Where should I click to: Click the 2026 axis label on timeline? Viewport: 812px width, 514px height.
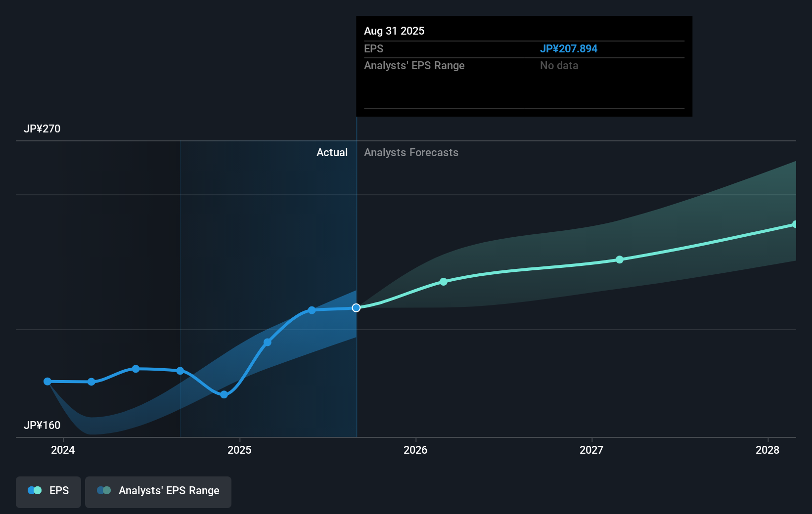click(x=416, y=450)
